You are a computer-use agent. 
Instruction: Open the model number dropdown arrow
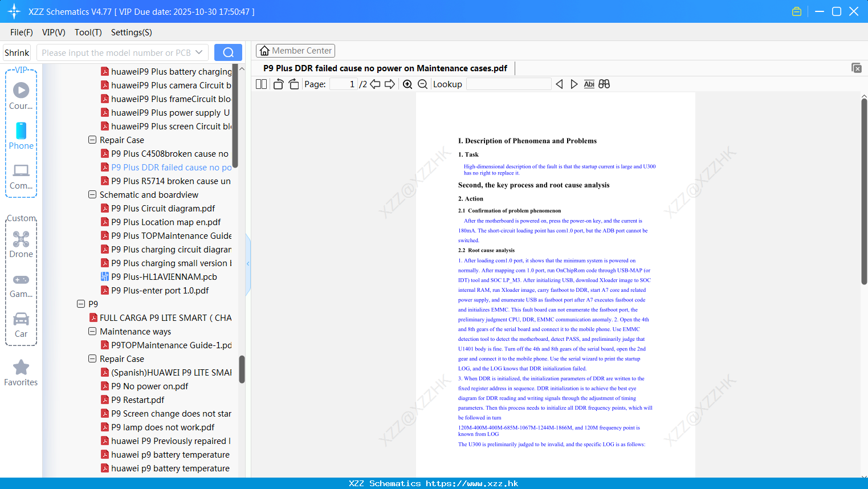click(x=199, y=52)
